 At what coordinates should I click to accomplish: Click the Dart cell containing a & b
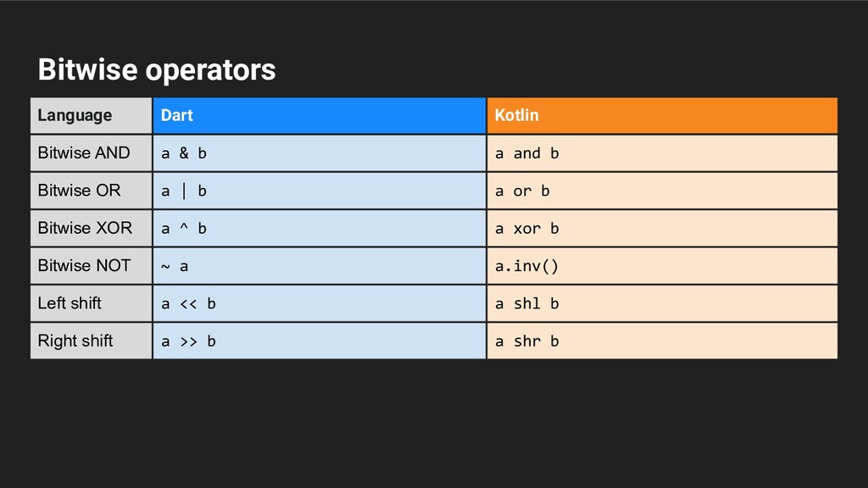pos(319,153)
